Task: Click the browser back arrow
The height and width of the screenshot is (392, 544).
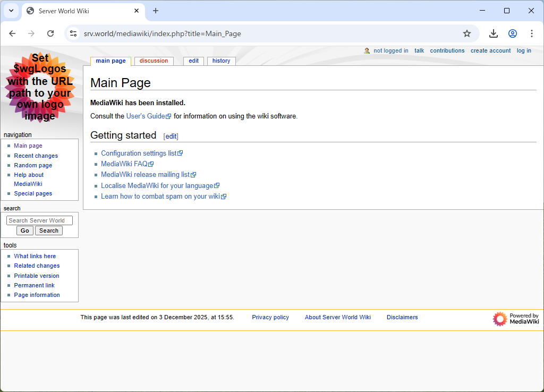Action: tap(12, 33)
